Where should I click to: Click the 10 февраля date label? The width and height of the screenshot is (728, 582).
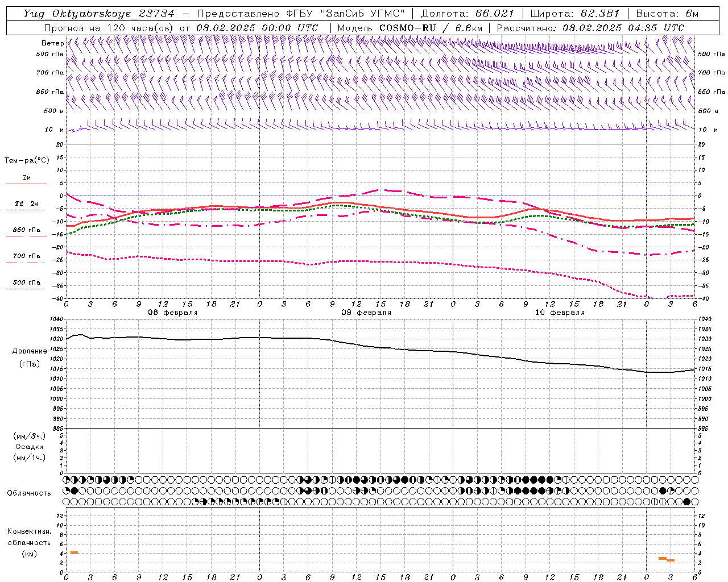560,313
